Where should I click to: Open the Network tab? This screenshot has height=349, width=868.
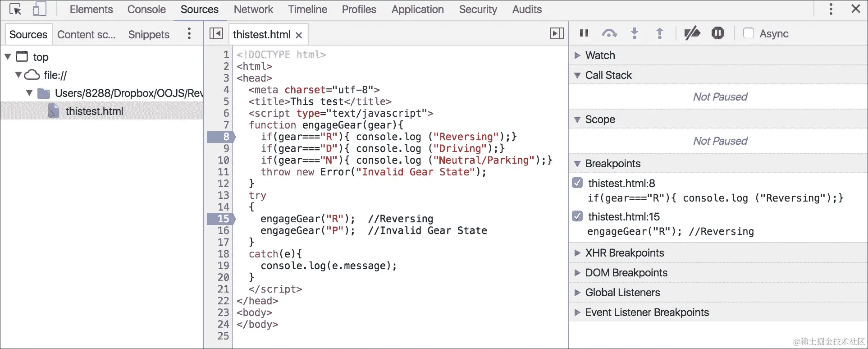(x=253, y=9)
